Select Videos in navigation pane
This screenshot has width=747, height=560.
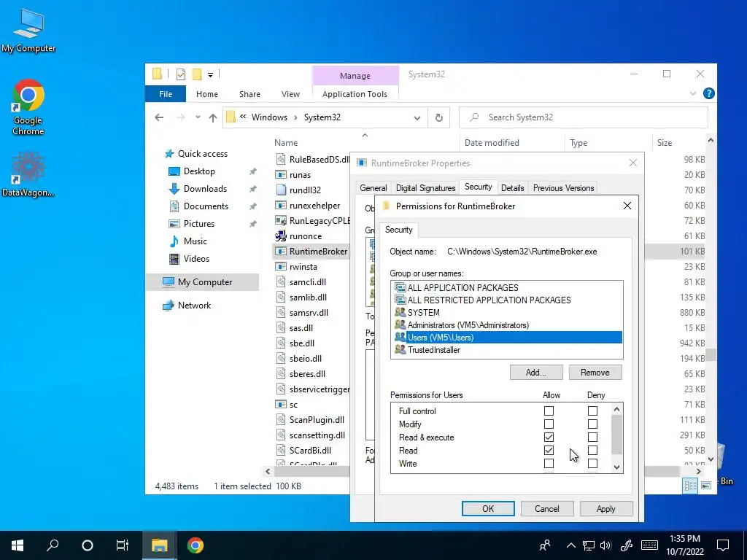[196, 259]
